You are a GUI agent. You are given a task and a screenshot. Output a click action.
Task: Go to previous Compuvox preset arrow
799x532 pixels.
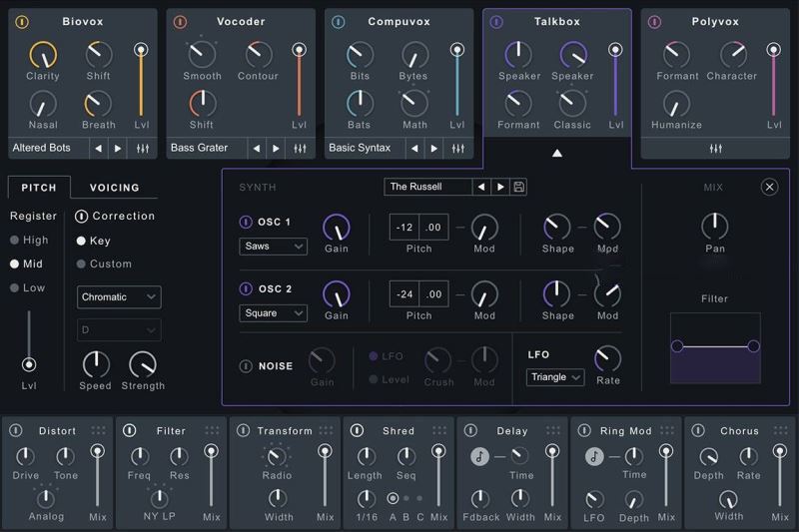pos(414,149)
